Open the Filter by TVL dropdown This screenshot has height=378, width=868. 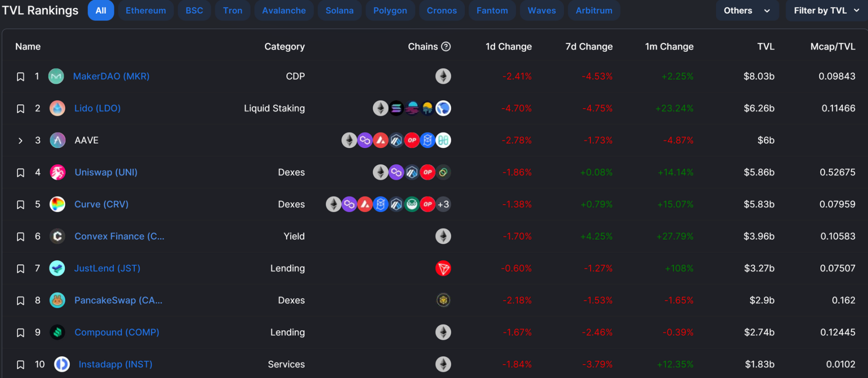(826, 11)
